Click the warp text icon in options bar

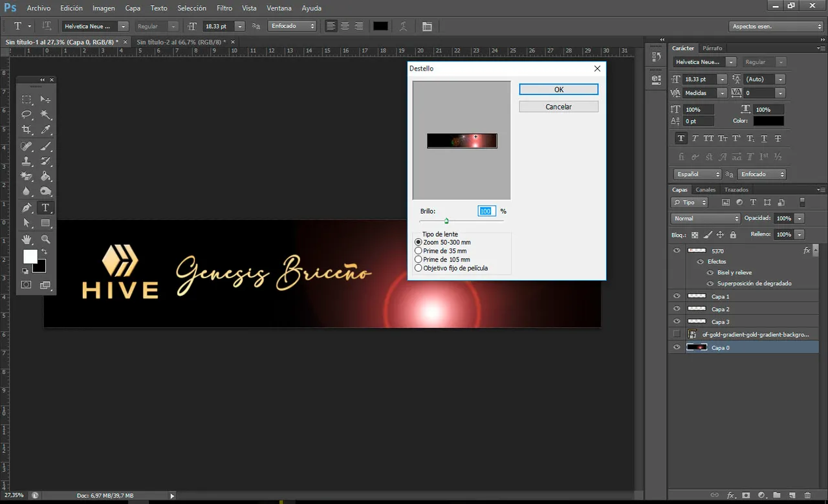403,27
